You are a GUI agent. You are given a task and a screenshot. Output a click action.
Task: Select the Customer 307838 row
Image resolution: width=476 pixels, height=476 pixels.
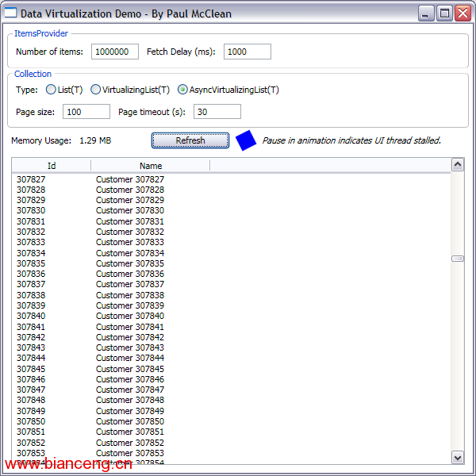232,295
